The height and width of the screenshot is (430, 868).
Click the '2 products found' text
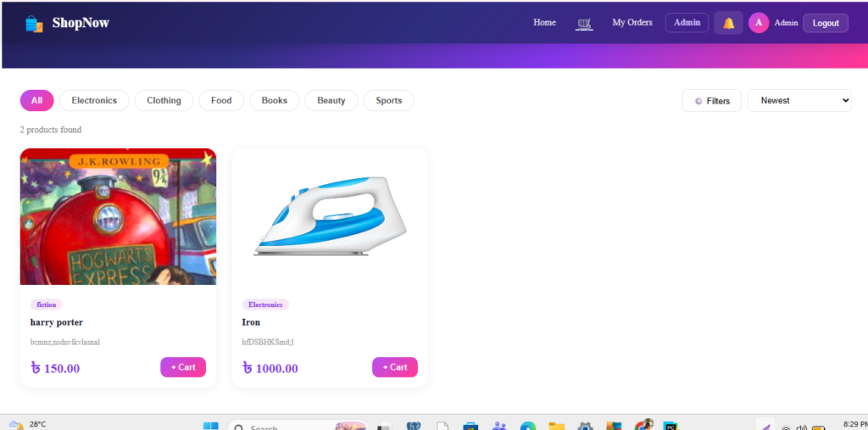pos(50,130)
